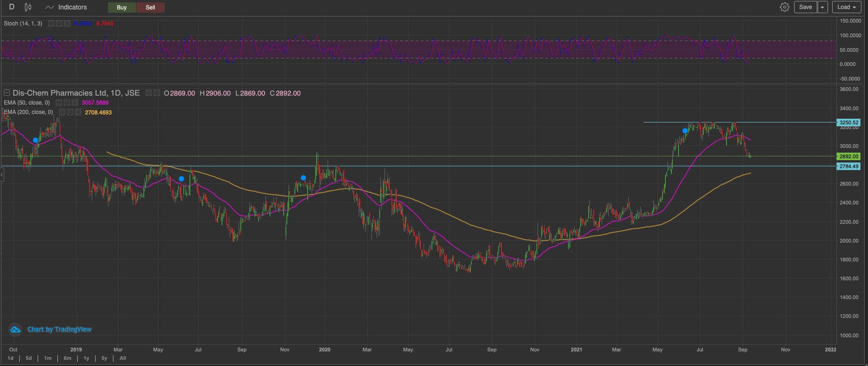This screenshot has width=868, height=366.
Task: Switch to the 5y time range
Action: pyautogui.click(x=104, y=358)
